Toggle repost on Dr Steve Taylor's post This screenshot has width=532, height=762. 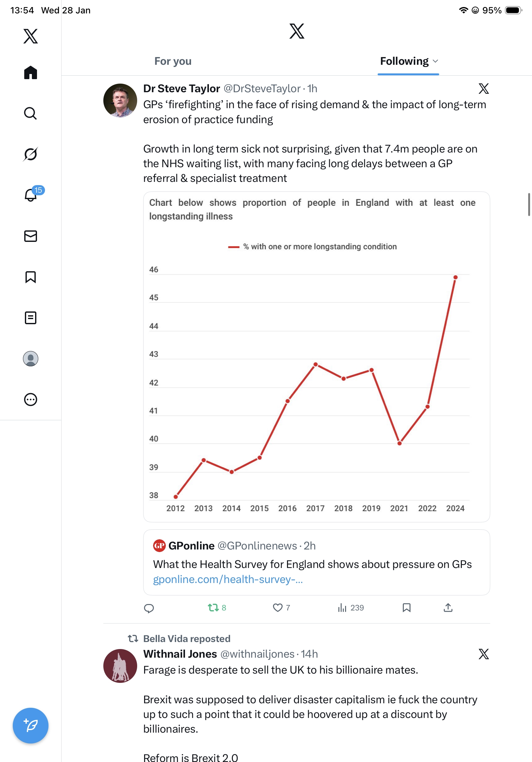(x=213, y=607)
